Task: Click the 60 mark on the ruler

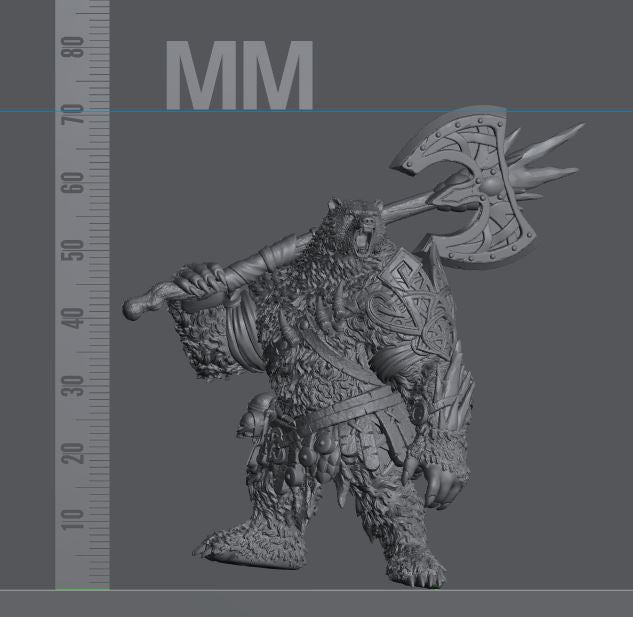Action: click(x=72, y=183)
